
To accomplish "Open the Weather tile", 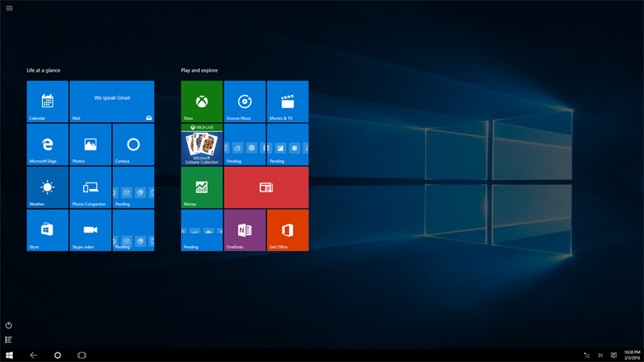I will click(x=47, y=187).
